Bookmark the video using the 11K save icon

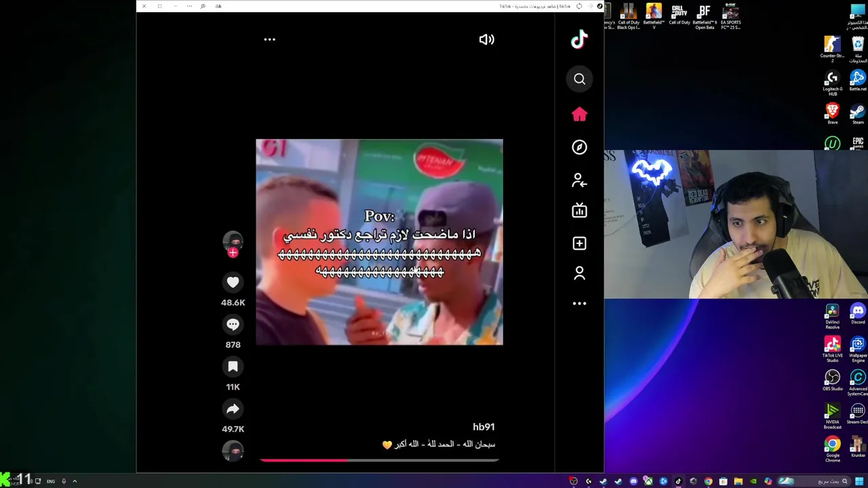(x=233, y=367)
